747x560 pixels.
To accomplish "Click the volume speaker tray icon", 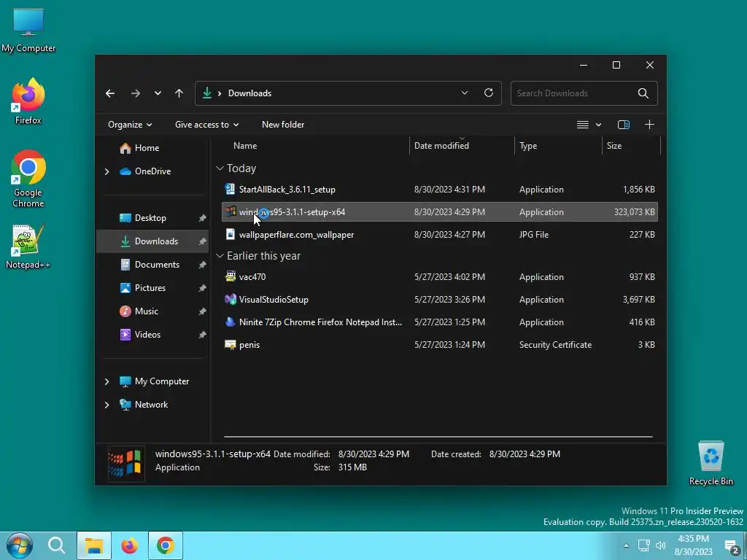I will coord(660,546).
